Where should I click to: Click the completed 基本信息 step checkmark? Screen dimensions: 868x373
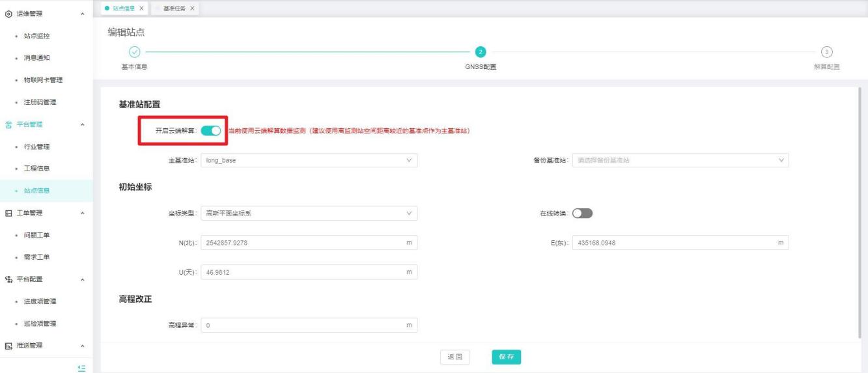click(134, 52)
